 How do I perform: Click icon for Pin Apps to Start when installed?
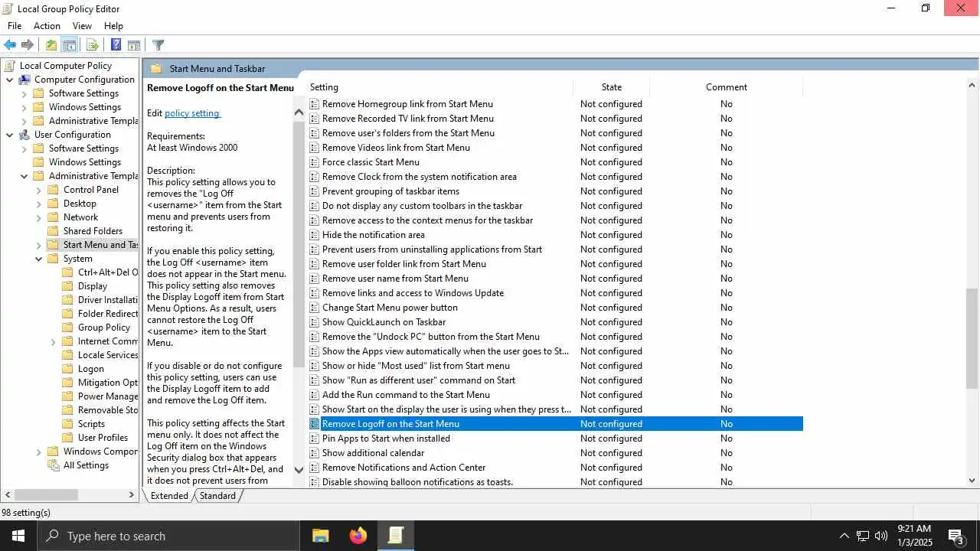click(314, 439)
